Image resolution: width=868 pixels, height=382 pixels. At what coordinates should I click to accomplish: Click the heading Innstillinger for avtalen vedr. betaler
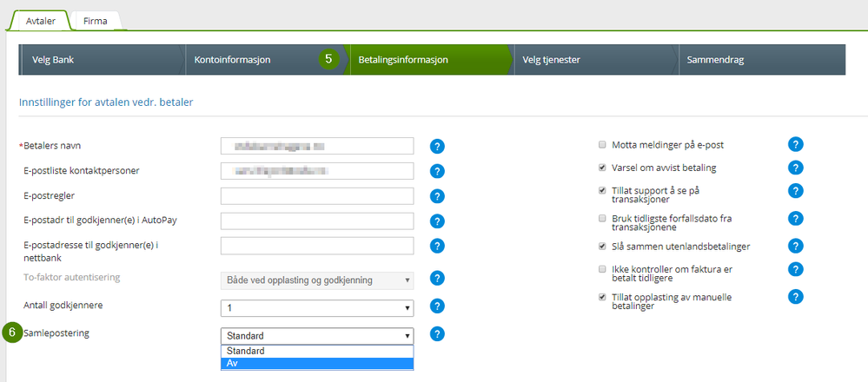[106, 102]
